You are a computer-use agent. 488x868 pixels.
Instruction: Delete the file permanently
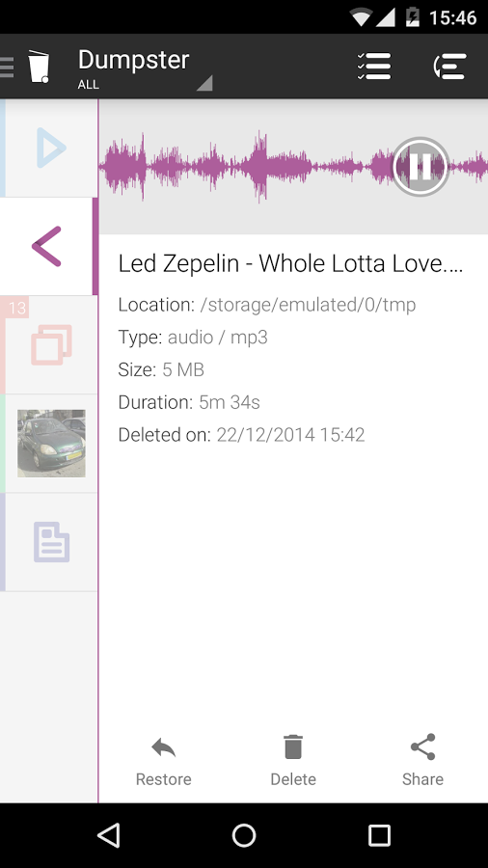[x=293, y=761]
